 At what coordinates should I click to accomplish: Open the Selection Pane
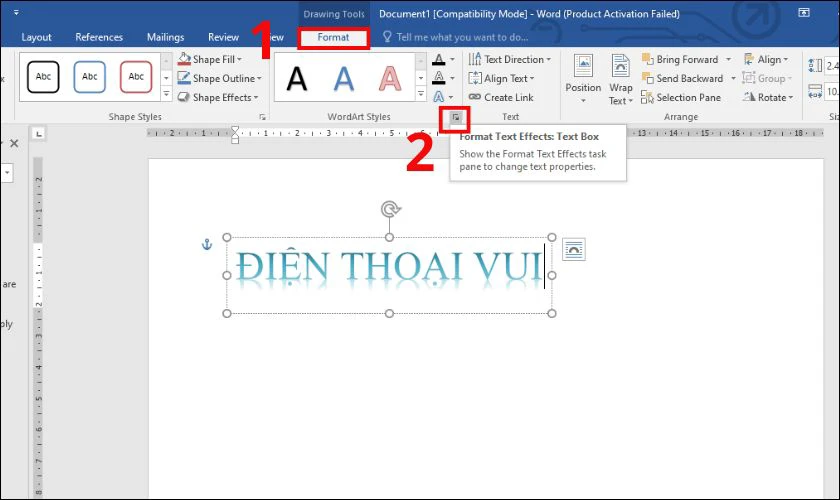(x=681, y=98)
